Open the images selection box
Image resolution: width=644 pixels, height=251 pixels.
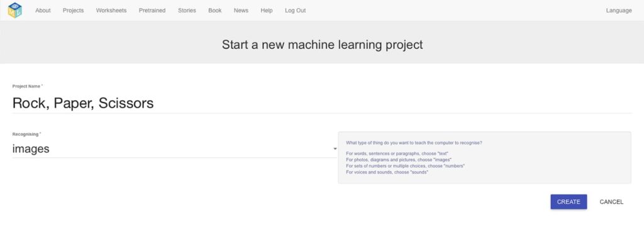tap(175, 148)
